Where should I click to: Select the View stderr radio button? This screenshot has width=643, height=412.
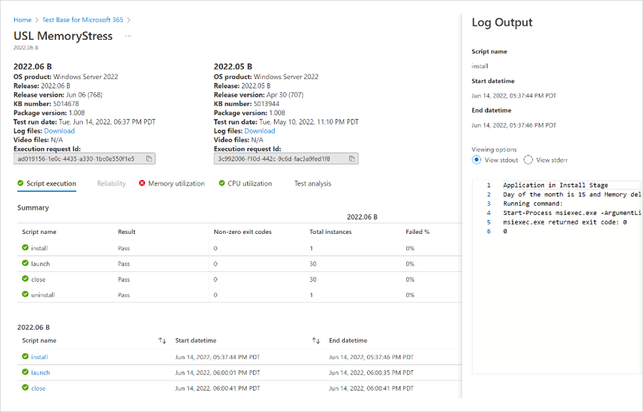click(528, 160)
